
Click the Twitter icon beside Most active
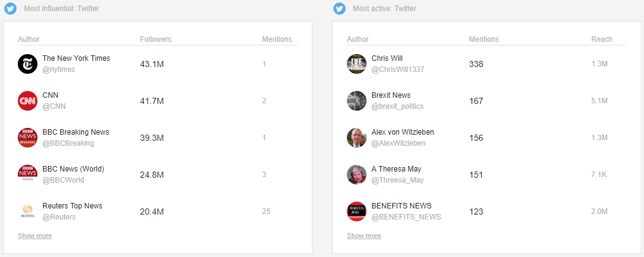(339, 8)
